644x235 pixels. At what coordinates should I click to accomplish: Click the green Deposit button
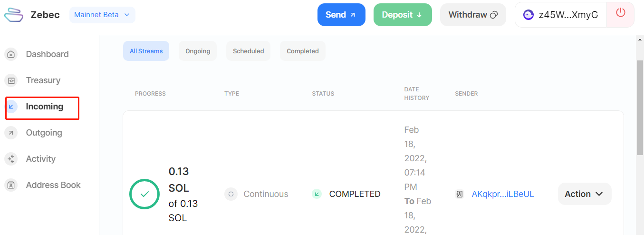click(403, 15)
